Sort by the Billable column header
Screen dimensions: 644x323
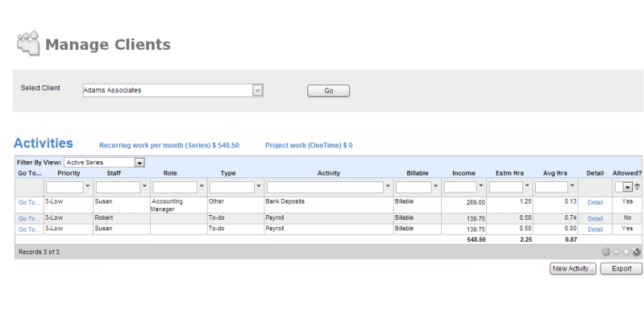[418, 173]
